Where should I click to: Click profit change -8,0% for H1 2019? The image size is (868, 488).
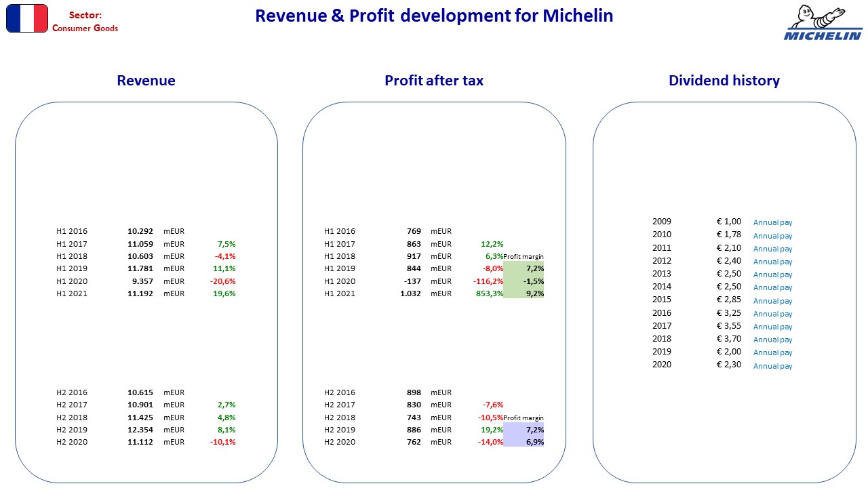(493, 268)
